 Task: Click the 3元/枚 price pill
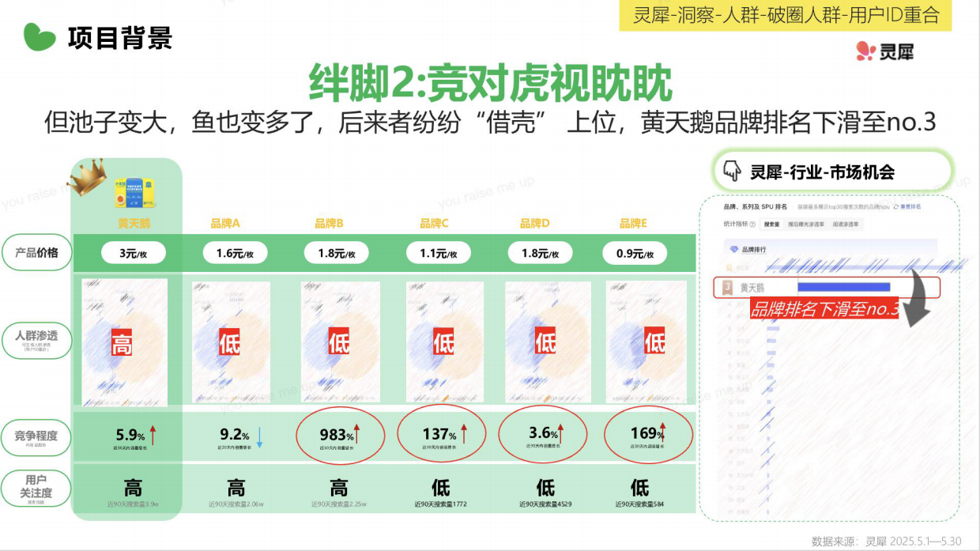pos(133,253)
